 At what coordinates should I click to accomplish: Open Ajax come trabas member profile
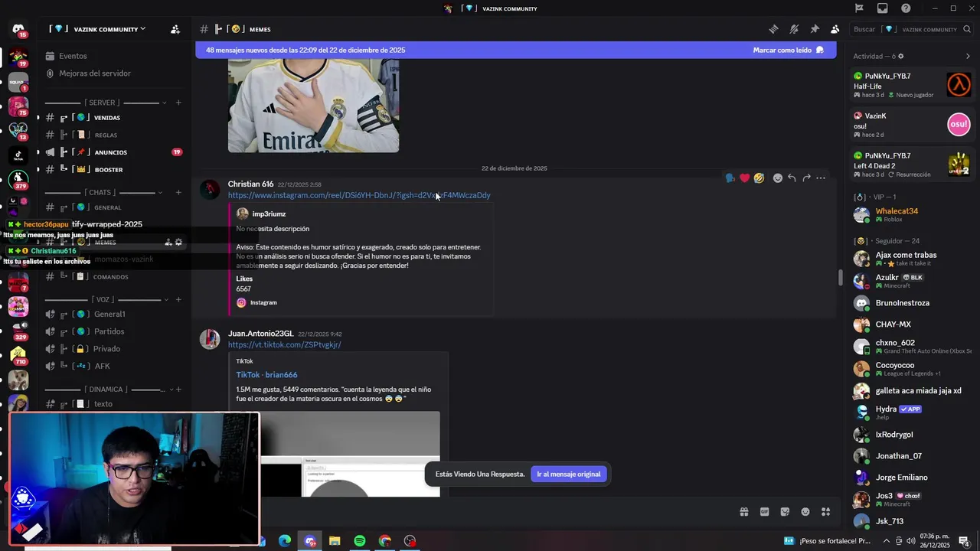point(913,259)
